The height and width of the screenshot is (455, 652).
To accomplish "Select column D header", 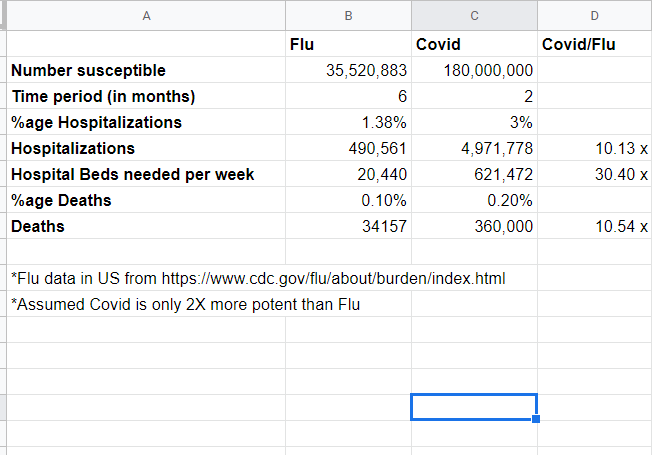I will click(x=595, y=15).
